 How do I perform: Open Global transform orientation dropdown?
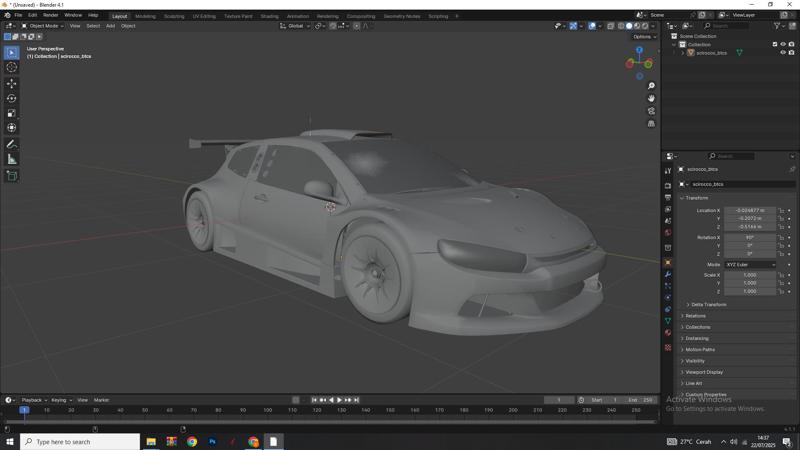tap(295, 26)
